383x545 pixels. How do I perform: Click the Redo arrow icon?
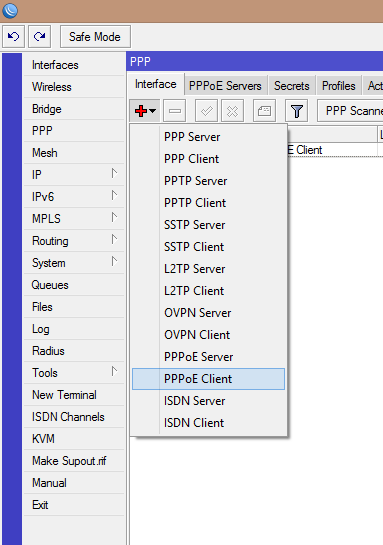click(40, 36)
